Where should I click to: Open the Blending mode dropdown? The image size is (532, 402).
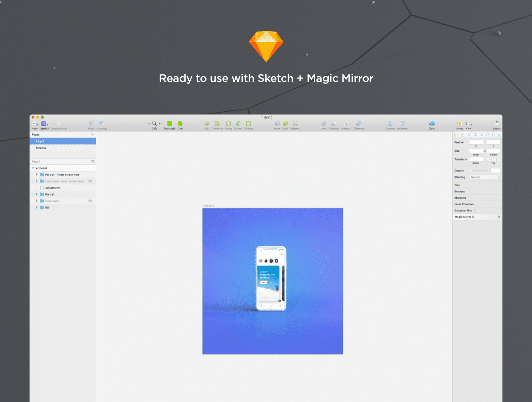(x=485, y=177)
